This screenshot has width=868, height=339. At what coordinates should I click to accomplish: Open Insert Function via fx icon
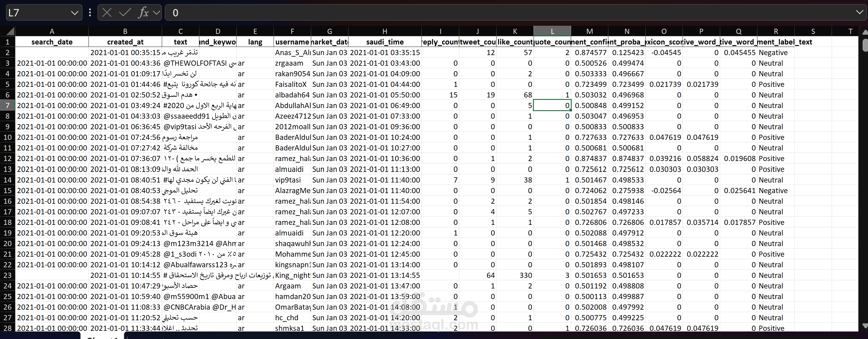point(143,13)
